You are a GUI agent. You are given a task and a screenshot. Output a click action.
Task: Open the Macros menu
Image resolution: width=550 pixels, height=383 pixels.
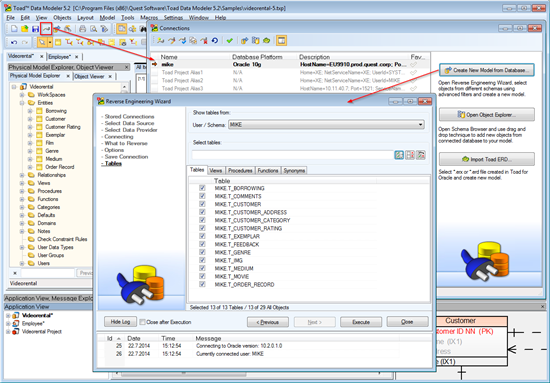pyautogui.click(x=149, y=18)
